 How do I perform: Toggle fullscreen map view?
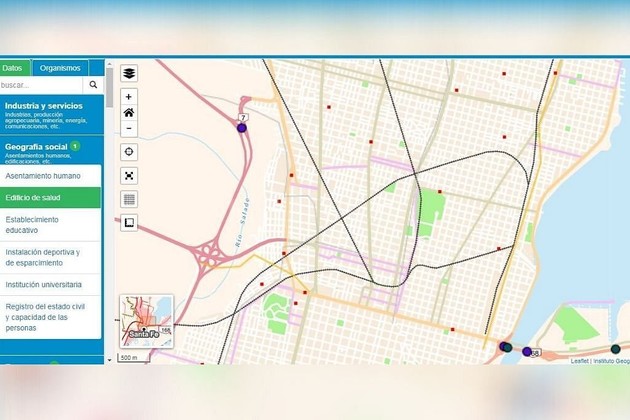129,175
